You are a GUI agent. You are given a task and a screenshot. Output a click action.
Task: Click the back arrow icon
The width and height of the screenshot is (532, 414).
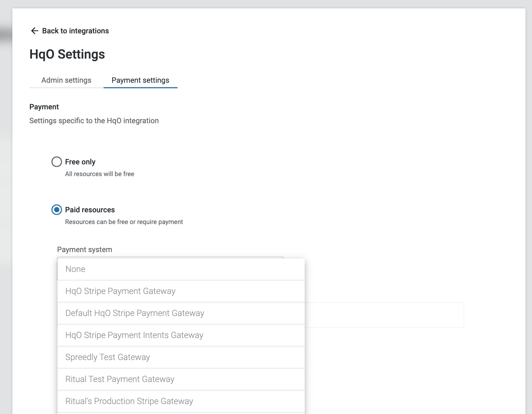click(34, 31)
